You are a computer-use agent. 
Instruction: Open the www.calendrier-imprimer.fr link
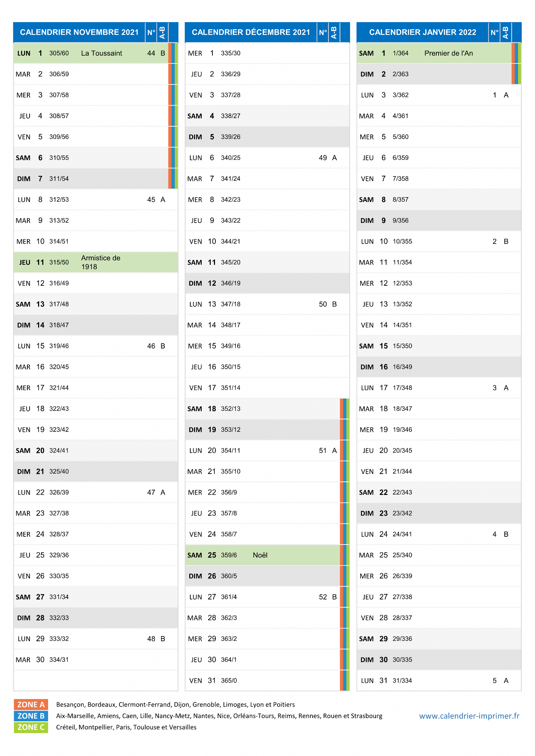pos(469,716)
